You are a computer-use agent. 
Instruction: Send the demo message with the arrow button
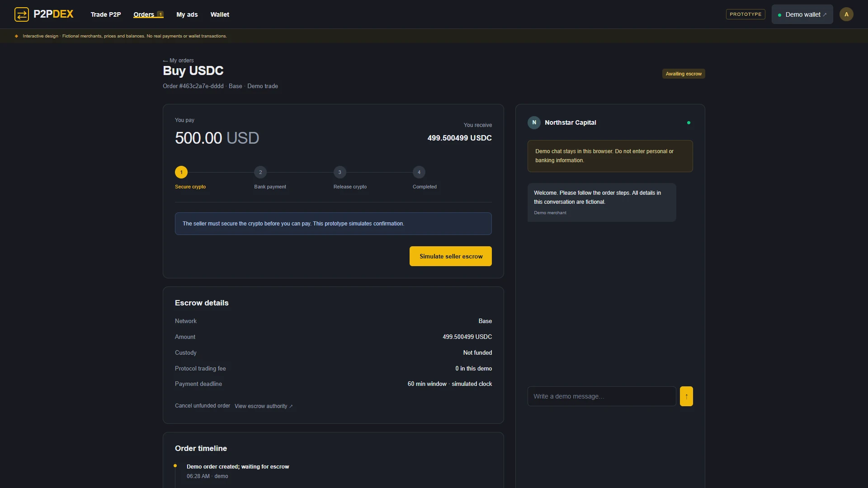[686, 396]
